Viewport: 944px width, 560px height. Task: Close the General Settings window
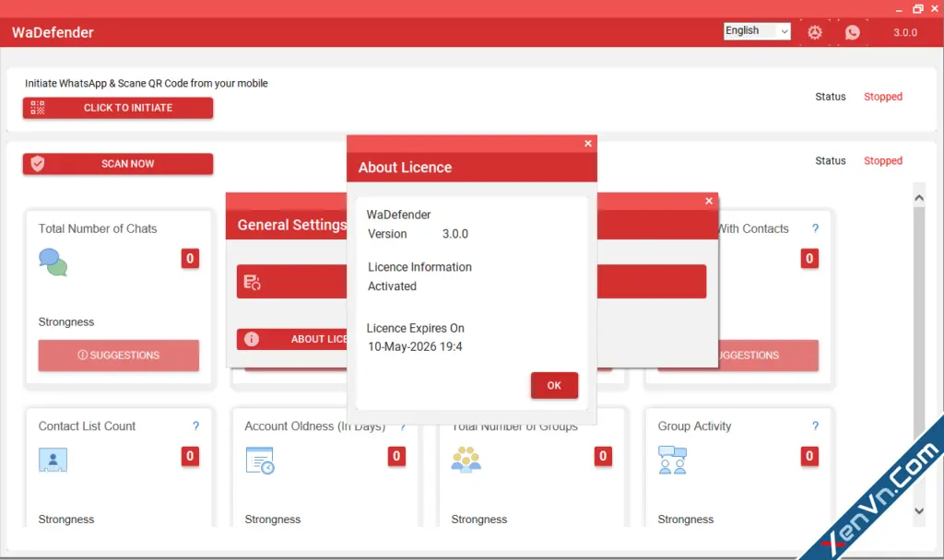pyautogui.click(x=709, y=201)
